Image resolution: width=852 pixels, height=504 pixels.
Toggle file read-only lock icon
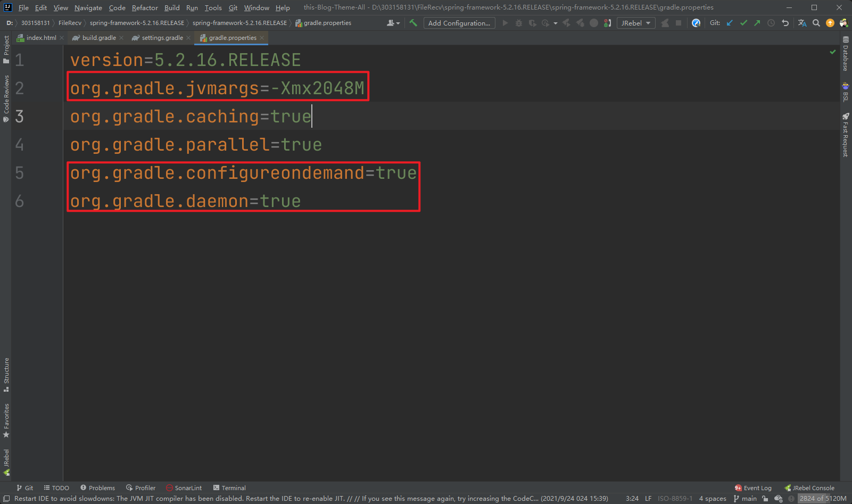click(x=765, y=499)
